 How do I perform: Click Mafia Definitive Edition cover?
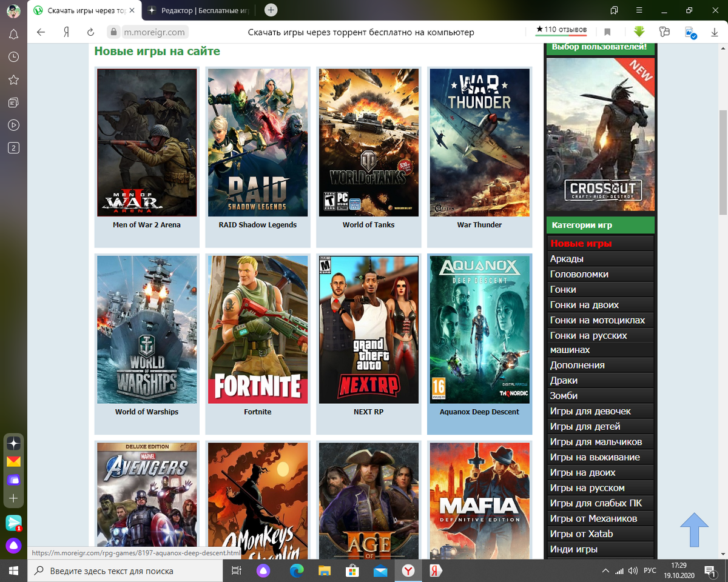[480, 501]
